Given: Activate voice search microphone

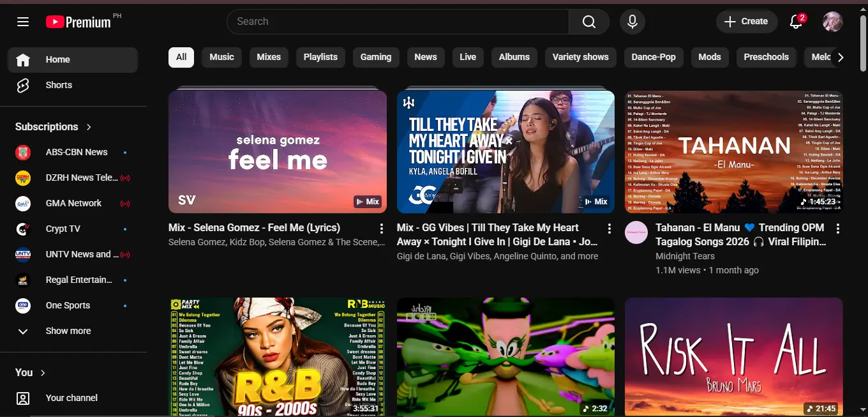Looking at the screenshot, I should [x=632, y=22].
